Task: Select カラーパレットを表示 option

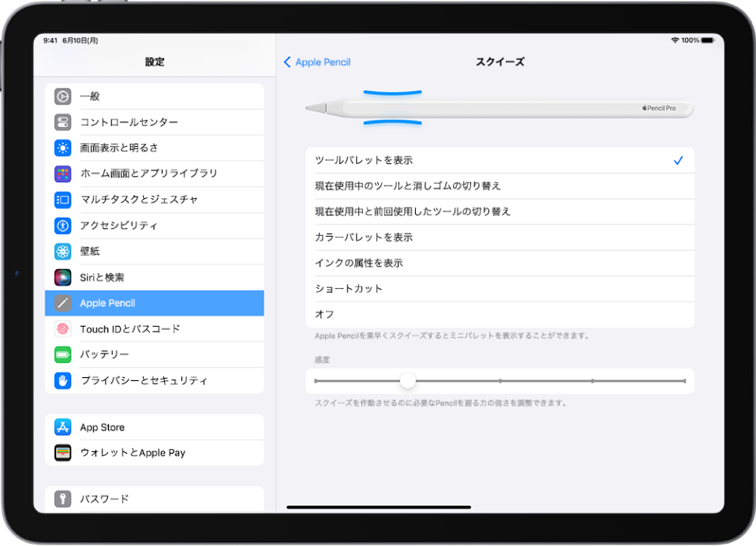Action: click(500, 237)
